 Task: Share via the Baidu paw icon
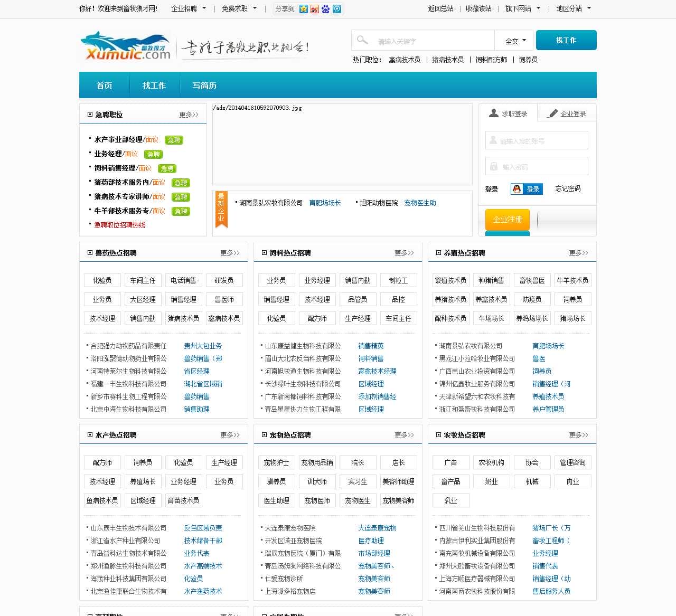tap(325, 9)
